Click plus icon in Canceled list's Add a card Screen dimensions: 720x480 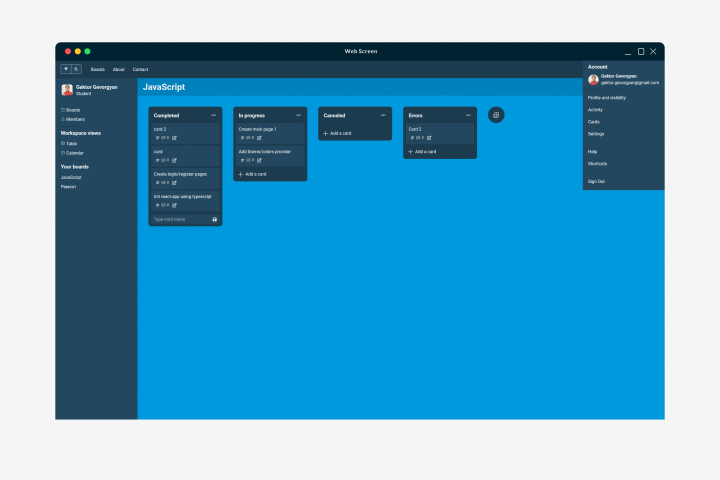tap(326, 133)
